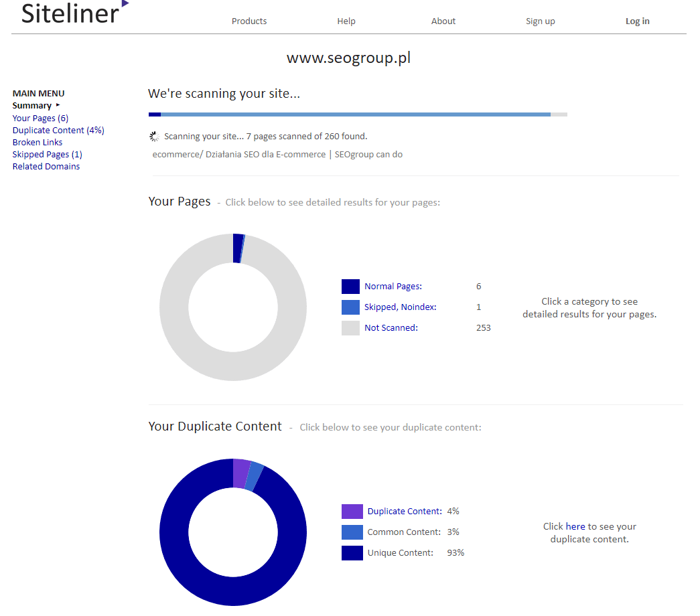Click the Not Scanned gray swatch

click(x=350, y=328)
